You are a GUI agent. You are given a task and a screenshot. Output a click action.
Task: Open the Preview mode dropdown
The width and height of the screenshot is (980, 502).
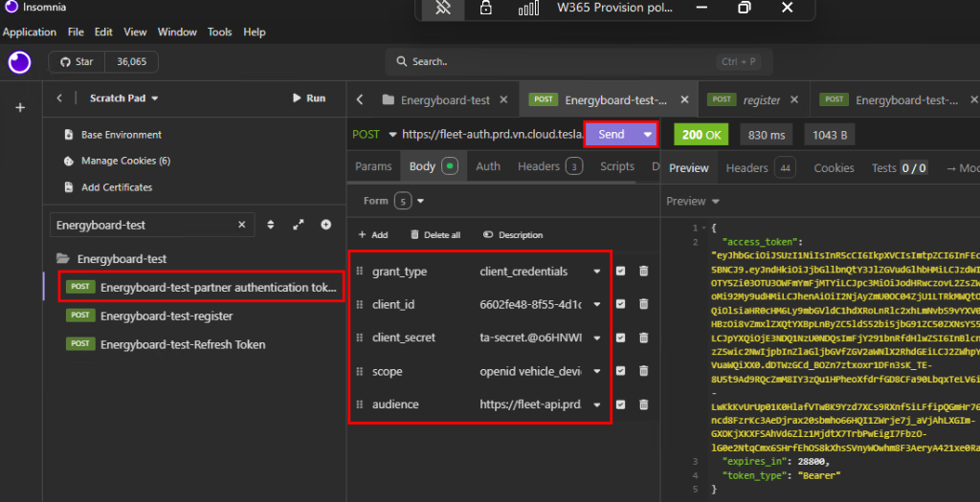693,202
